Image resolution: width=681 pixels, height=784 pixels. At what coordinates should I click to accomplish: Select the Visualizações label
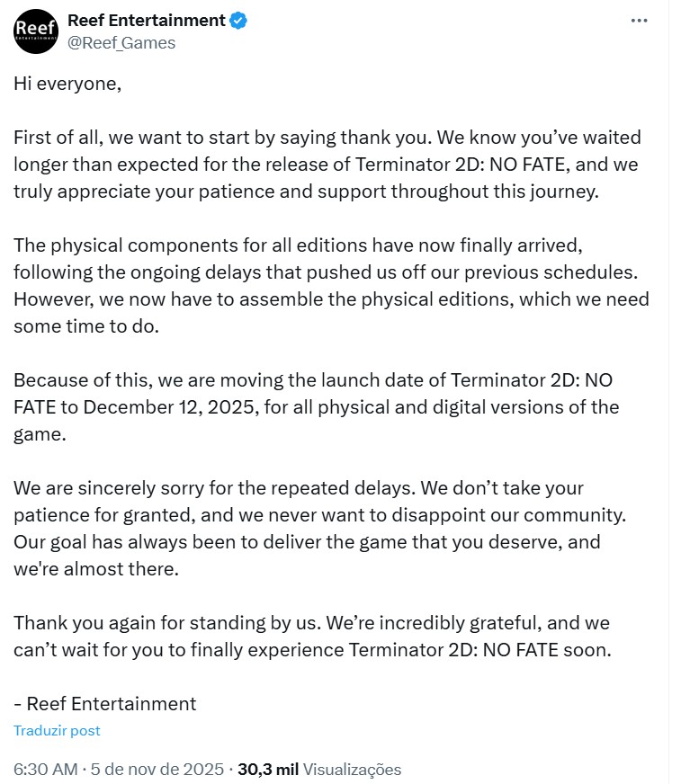click(x=352, y=770)
